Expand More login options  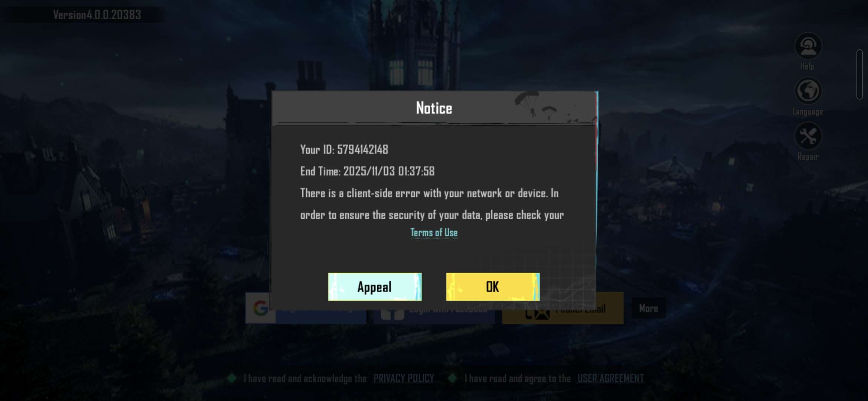pyautogui.click(x=648, y=308)
